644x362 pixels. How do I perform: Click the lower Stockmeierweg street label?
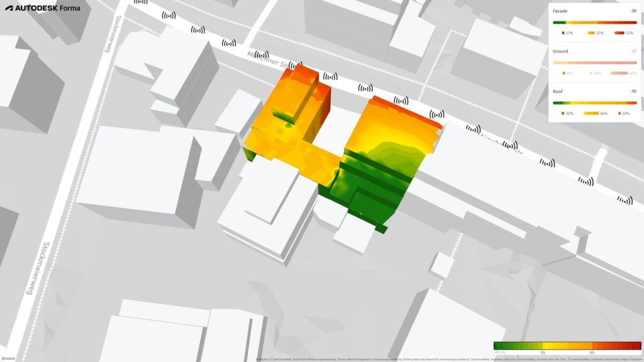(x=38, y=268)
